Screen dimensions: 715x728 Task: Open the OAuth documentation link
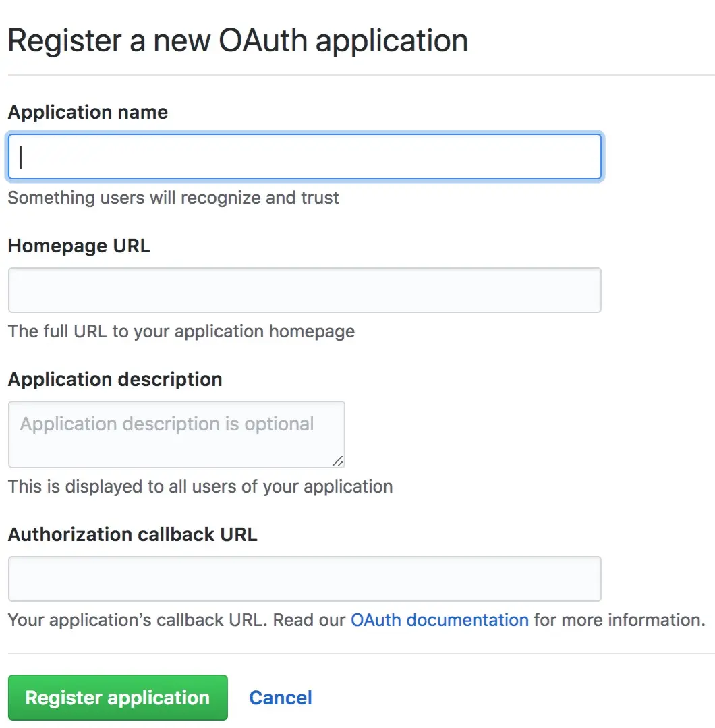click(439, 619)
